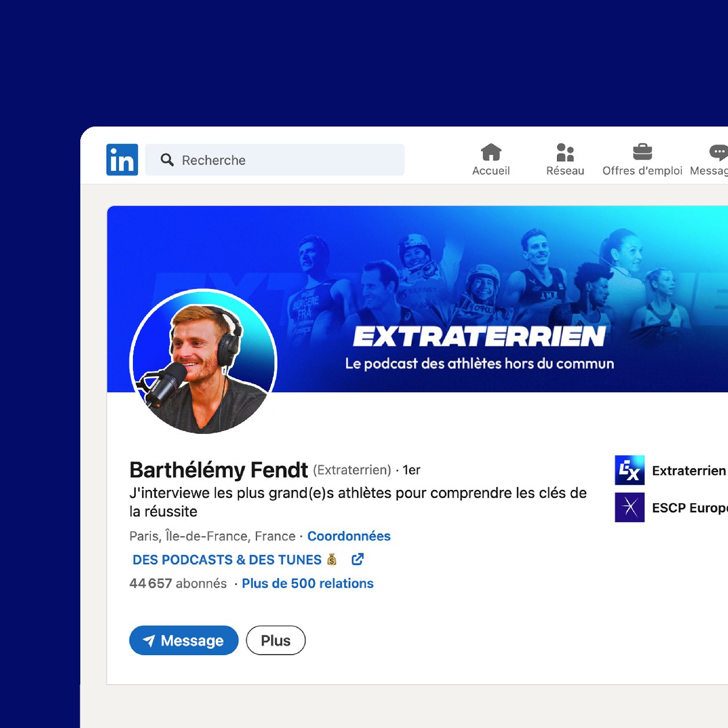Viewport: 728px width, 728px height.
Task: Open Plus de 500 relations link
Action: (307, 584)
